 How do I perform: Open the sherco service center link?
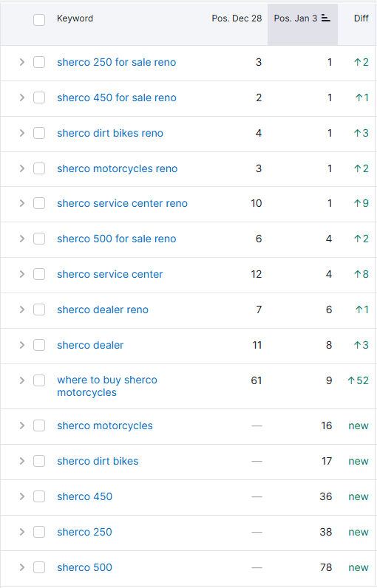110,274
